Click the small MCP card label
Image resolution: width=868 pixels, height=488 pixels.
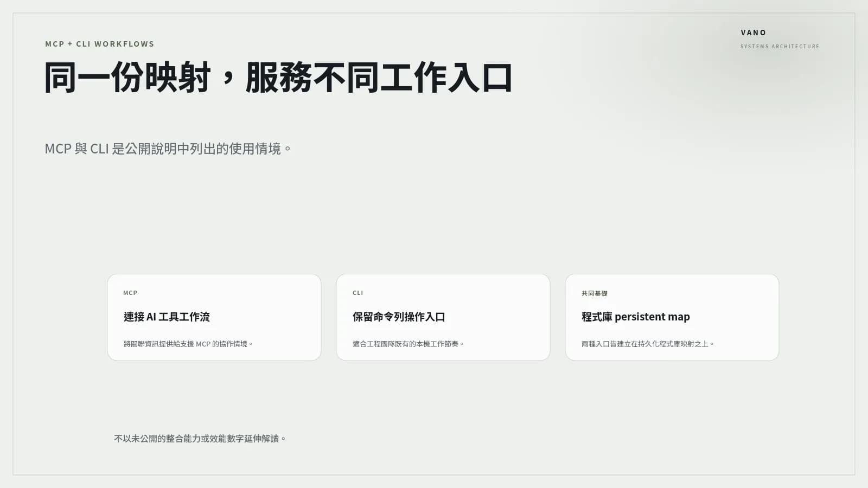(130, 293)
